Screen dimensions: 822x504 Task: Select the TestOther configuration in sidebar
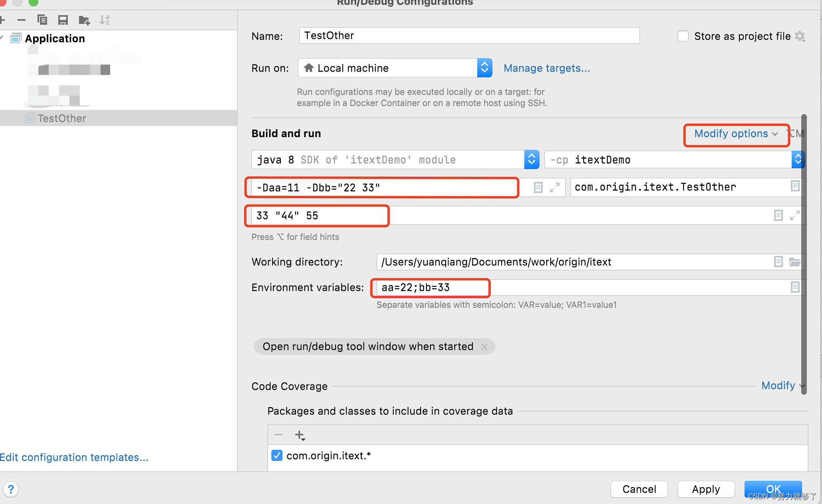pos(62,118)
